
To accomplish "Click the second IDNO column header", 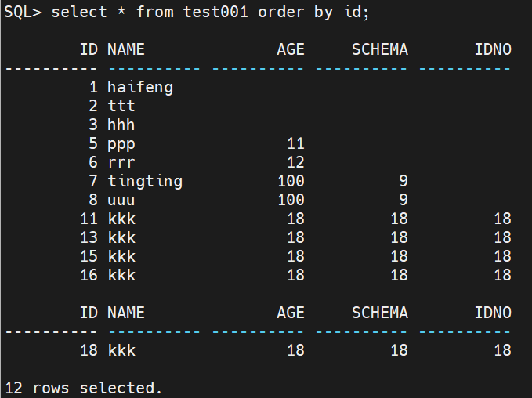I will point(493,313).
